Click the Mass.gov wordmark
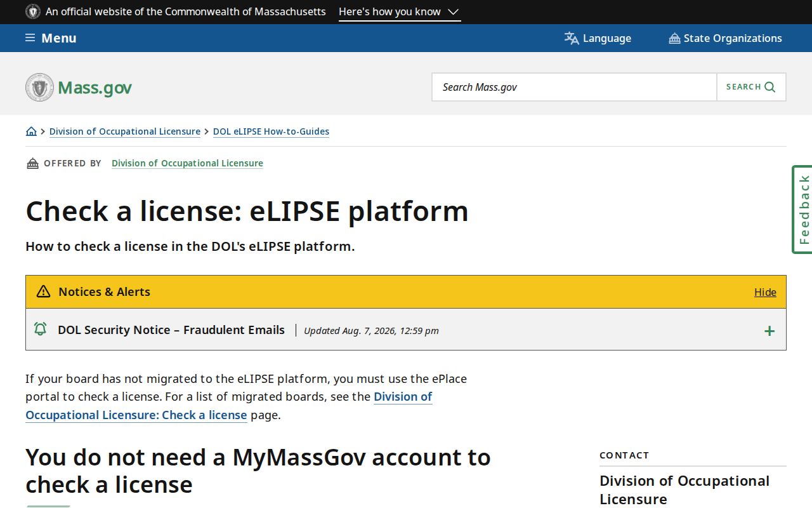Viewport: 812px width, 508px height. point(95,88)
